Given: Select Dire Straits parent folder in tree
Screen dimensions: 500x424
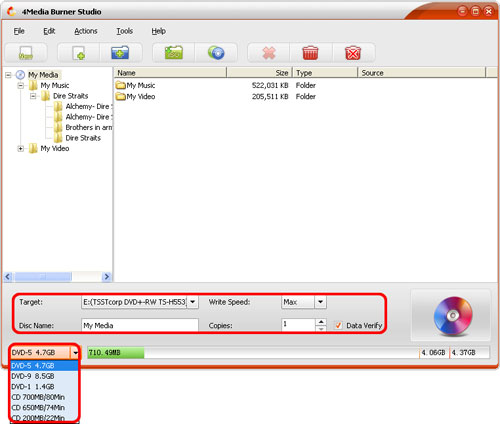Looking at the screenshot, I should [70, 96].
